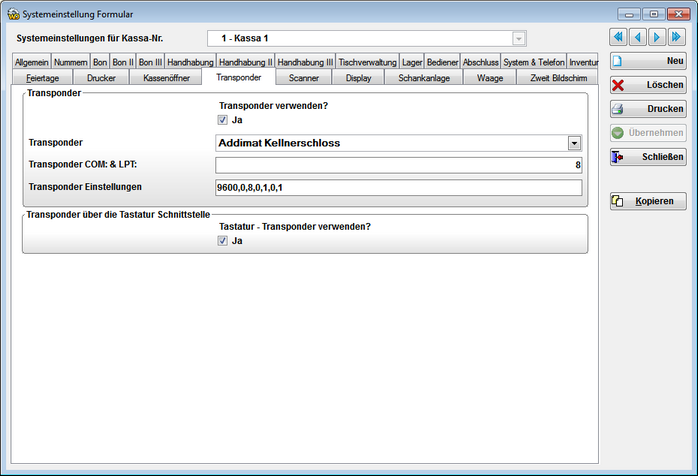Switch to the Handhabung tab
Viewport: 698px width, 476px height.
pos(191,62)
